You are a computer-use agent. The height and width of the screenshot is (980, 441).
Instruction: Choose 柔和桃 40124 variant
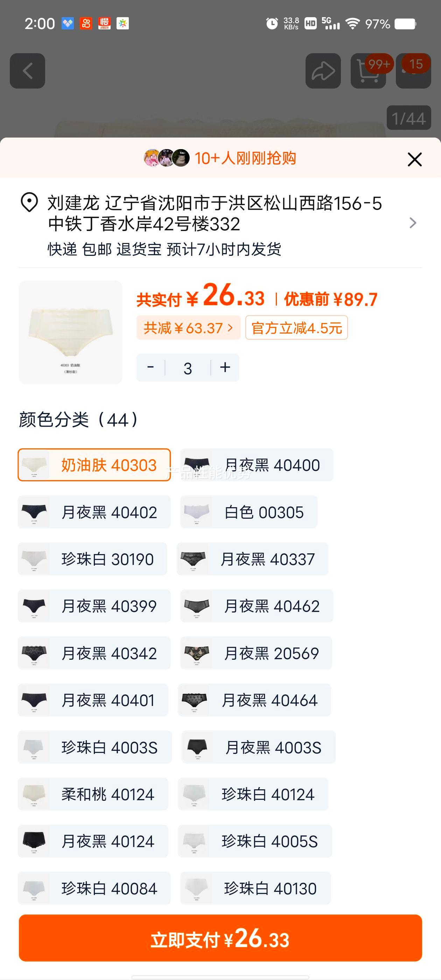93,794
